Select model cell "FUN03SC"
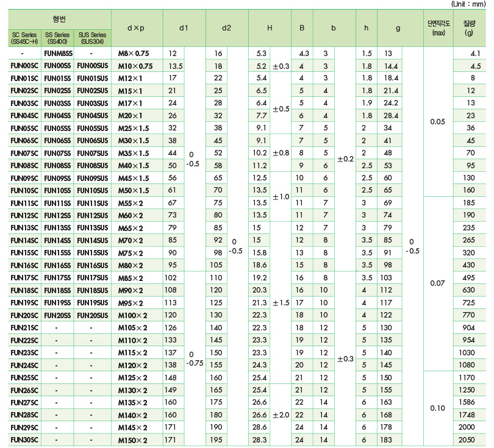Viewport: 494px width, 448px height. (x=24, y=103)
